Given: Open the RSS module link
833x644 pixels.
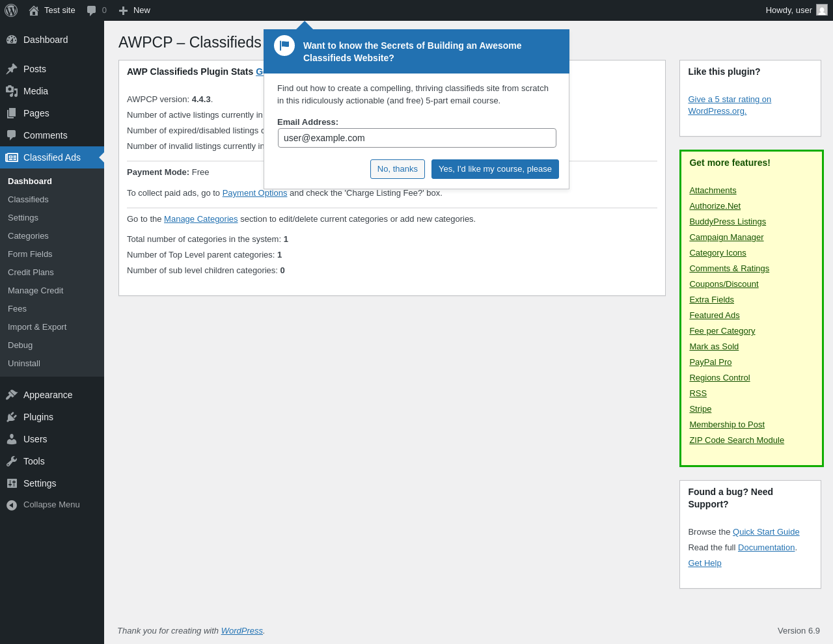Looking at the screenshot, I should [x=698, y=394].
